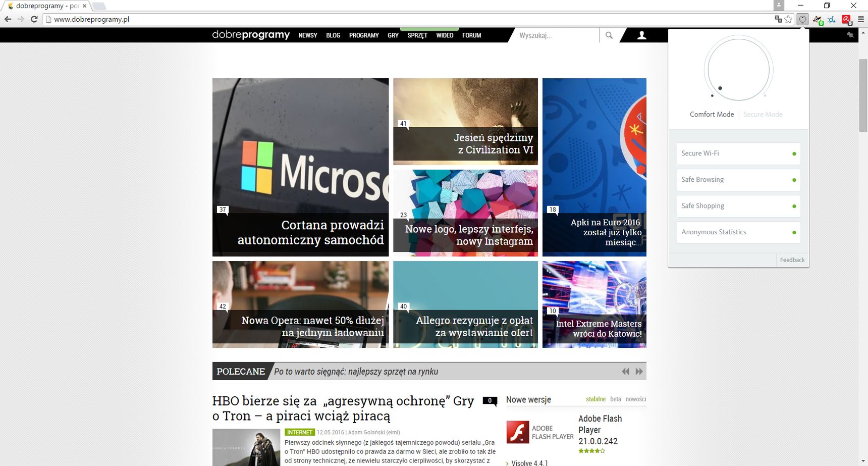Click the INTERNET category tag

point(300,432)
